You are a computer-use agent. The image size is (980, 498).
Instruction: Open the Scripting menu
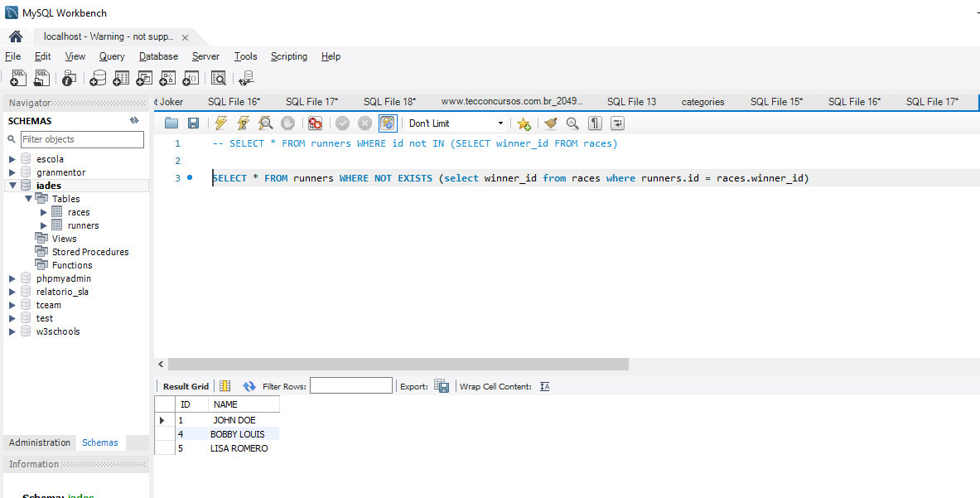pyautogui.click(x=289, y=56)
